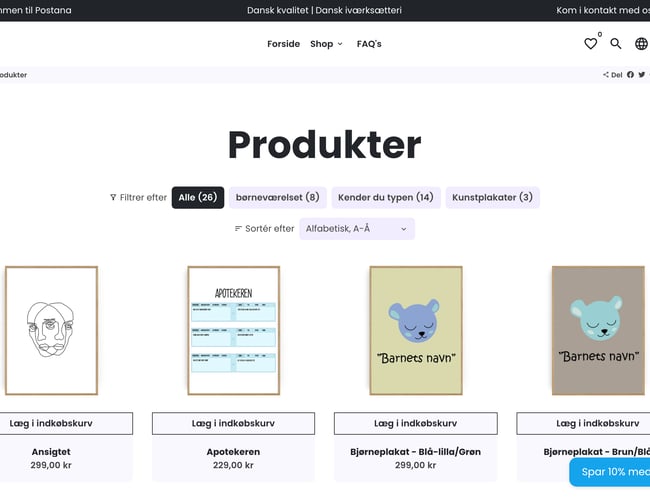This screenshot has height=500, width=650.
Task: Click the Del share icon
Action: click(606, 75)
